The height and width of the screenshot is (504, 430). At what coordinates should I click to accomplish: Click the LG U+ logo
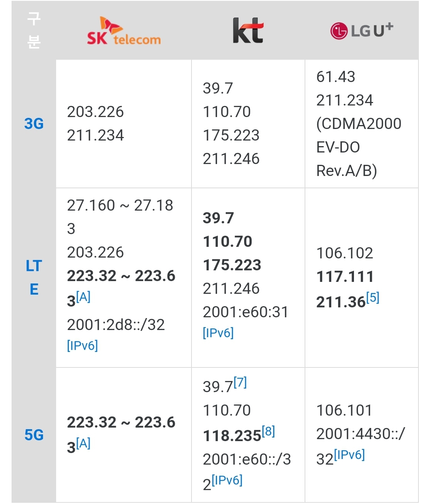[x=362, y=30]
